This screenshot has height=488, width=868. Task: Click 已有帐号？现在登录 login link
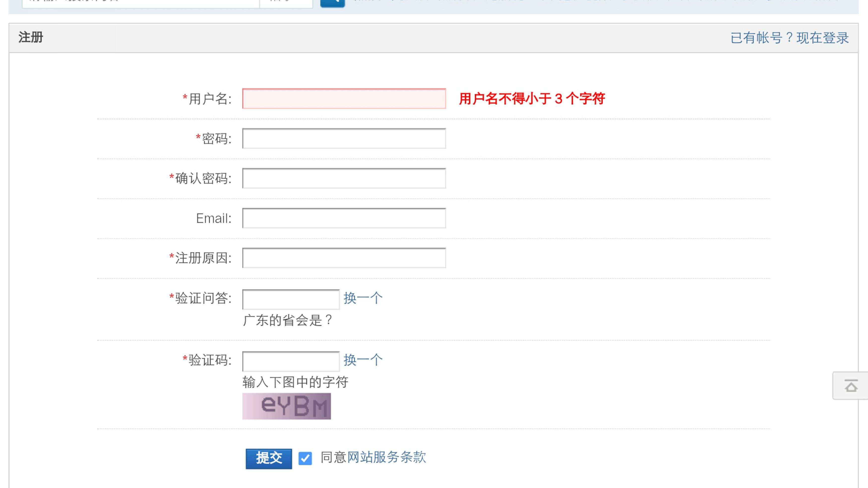789,38
